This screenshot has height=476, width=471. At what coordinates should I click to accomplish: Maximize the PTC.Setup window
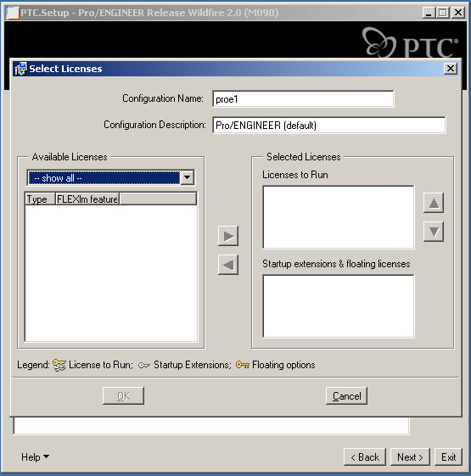coord(442,13)
